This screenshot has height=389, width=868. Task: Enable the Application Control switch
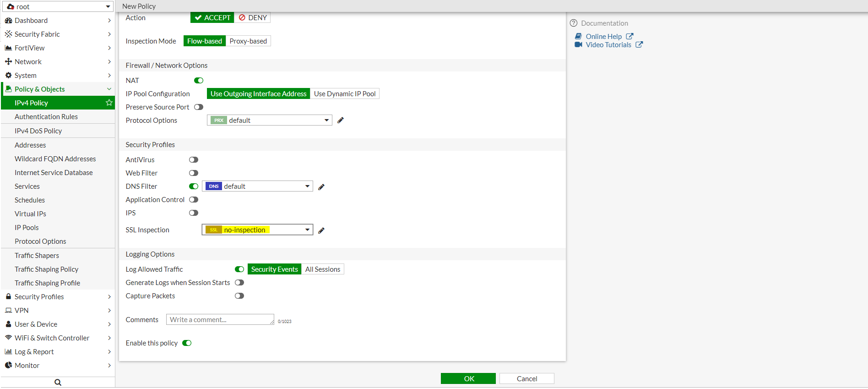[194, 200]
